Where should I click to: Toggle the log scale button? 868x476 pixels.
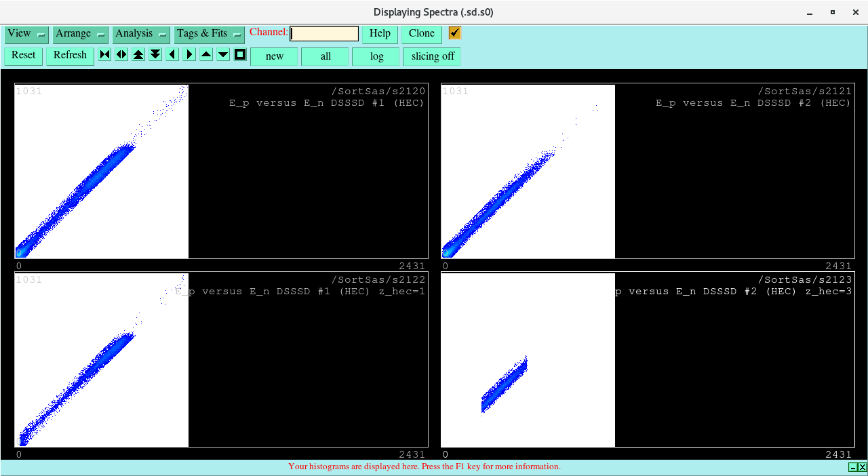click(376, 56)
